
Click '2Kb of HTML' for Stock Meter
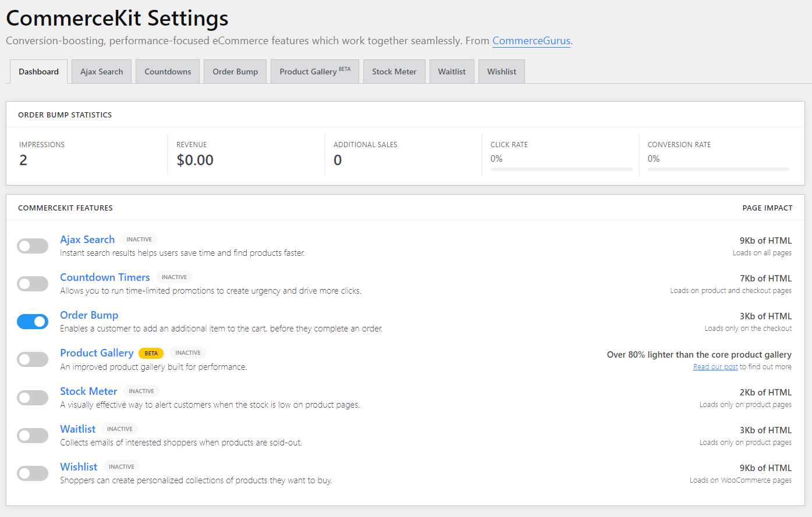pos(765,393)
